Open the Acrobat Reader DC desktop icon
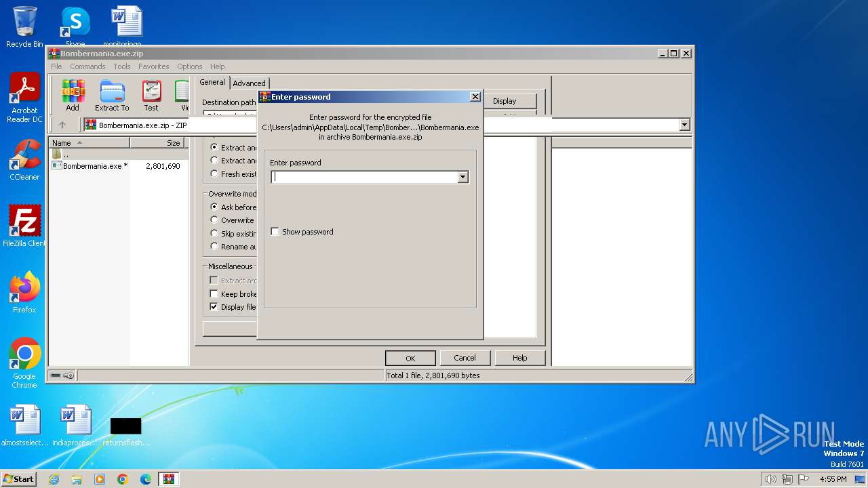The image size is (868, 488). [x=24, y=98]
